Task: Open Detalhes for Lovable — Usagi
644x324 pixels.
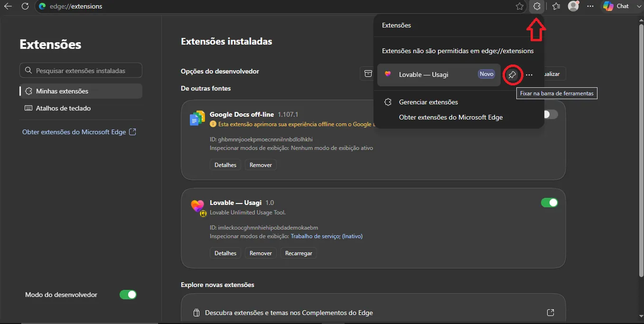Action: (x=225, y=253)
